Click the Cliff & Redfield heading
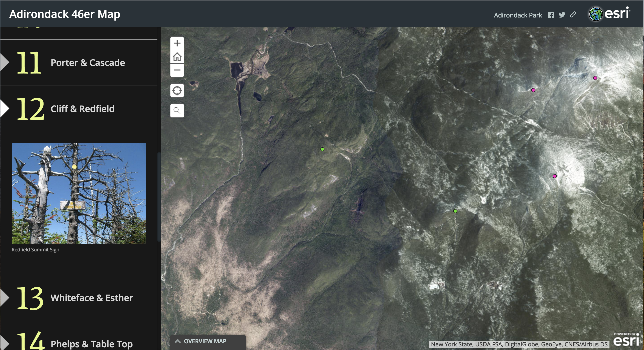644x350 pixels. 83,109
